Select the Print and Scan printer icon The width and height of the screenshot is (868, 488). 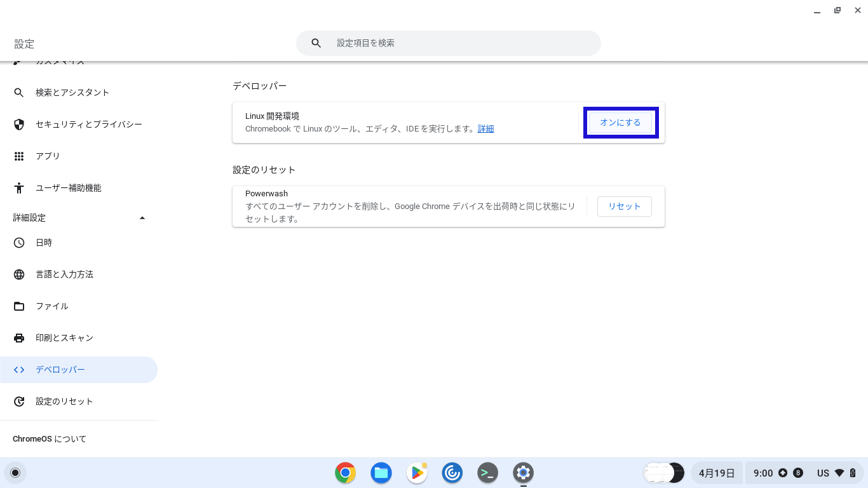(x=19, y=338)
